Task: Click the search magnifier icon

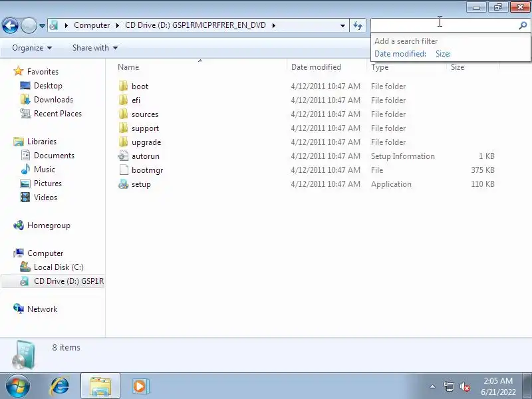Action: pos(523,25)
